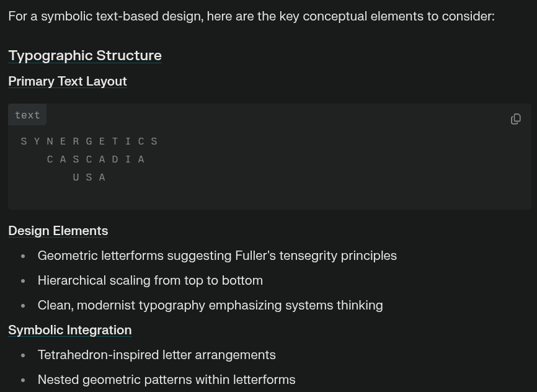This screenshot has height=392, width=537.
Task: Click the word 'tensegrity' in first bullet
Action: (308, 256)
